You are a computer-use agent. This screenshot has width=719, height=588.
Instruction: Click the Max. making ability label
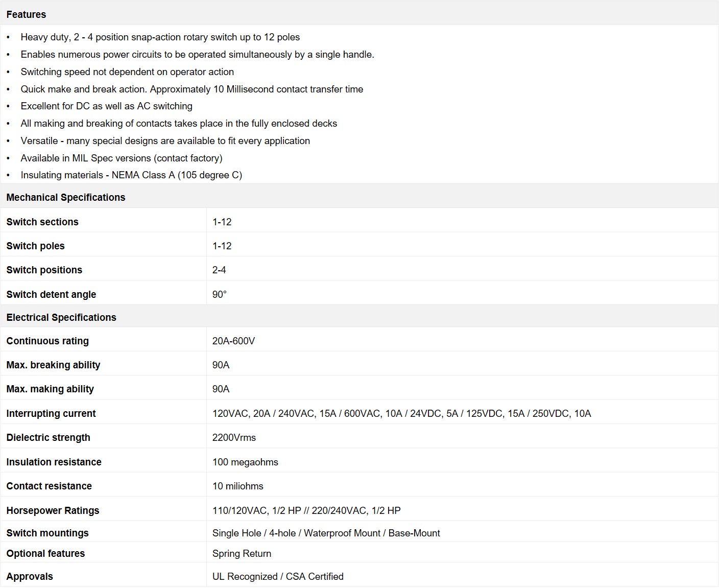[x=50, y=389]
